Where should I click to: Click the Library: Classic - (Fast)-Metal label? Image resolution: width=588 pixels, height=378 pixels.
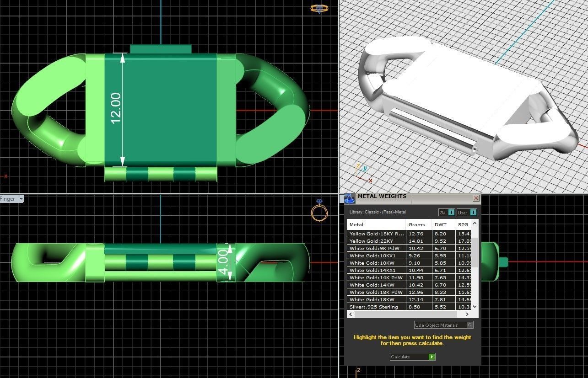pos(378,212)
